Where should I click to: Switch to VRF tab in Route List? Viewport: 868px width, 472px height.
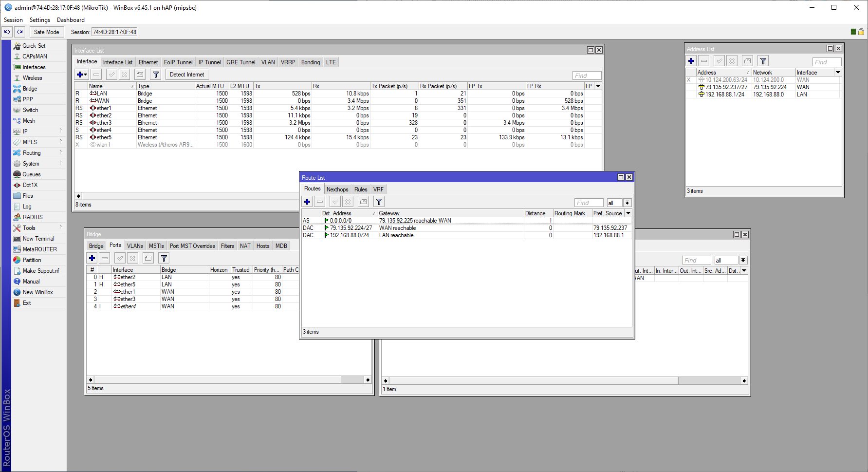[x=378, y=189]
